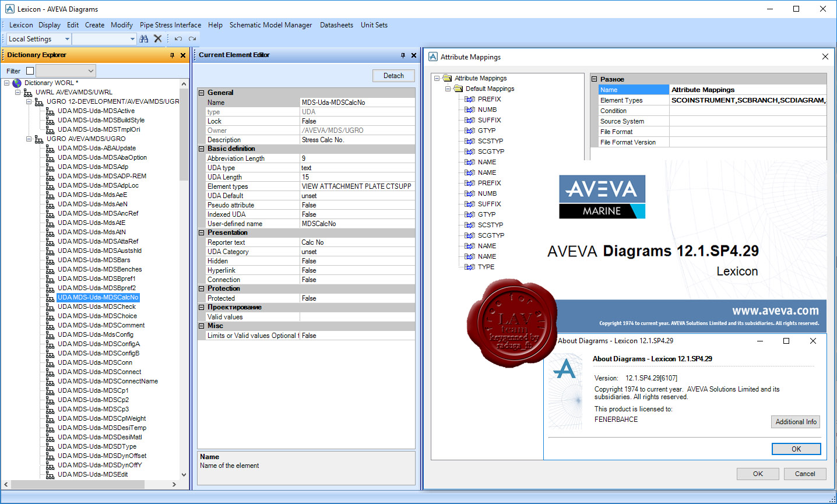Image resolution: width=837 pixels, height=504 pixels.
Task: Open the Display menu
Action: pyautogui.click(x=50, y=25)
